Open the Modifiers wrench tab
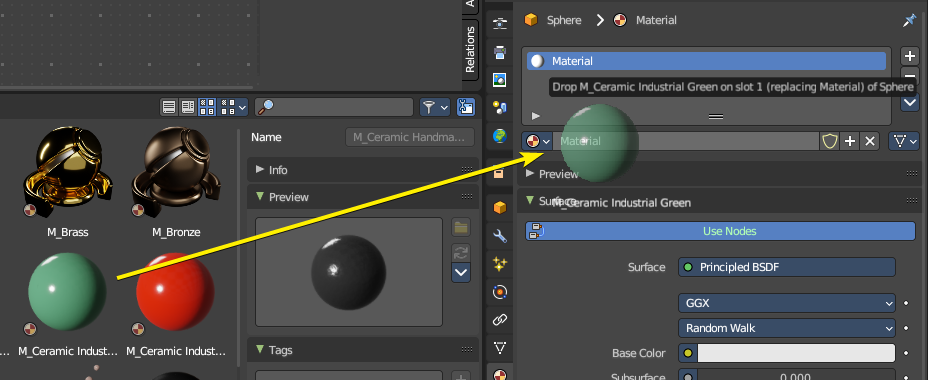Image resolution: width=928 pixels, height=380 pixels. (500, 236)
